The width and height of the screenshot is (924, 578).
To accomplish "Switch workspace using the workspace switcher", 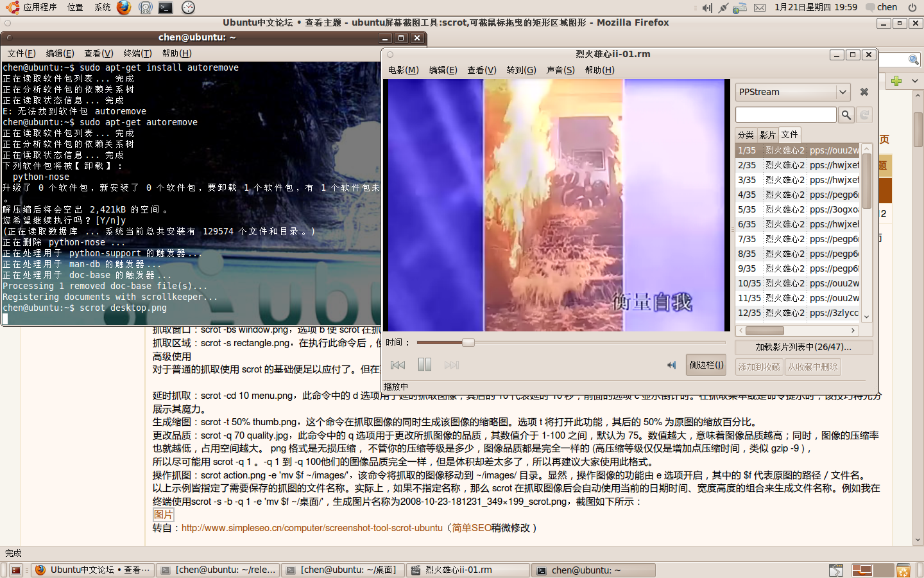I will point(873,570).
